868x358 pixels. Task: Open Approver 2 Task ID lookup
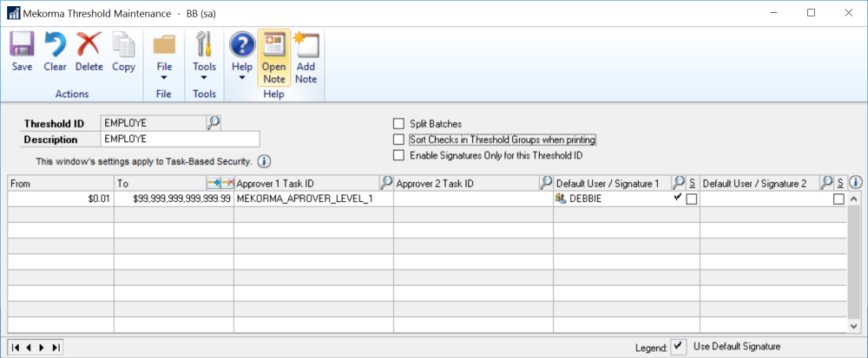pyautogui.click(x=546, y=182)
